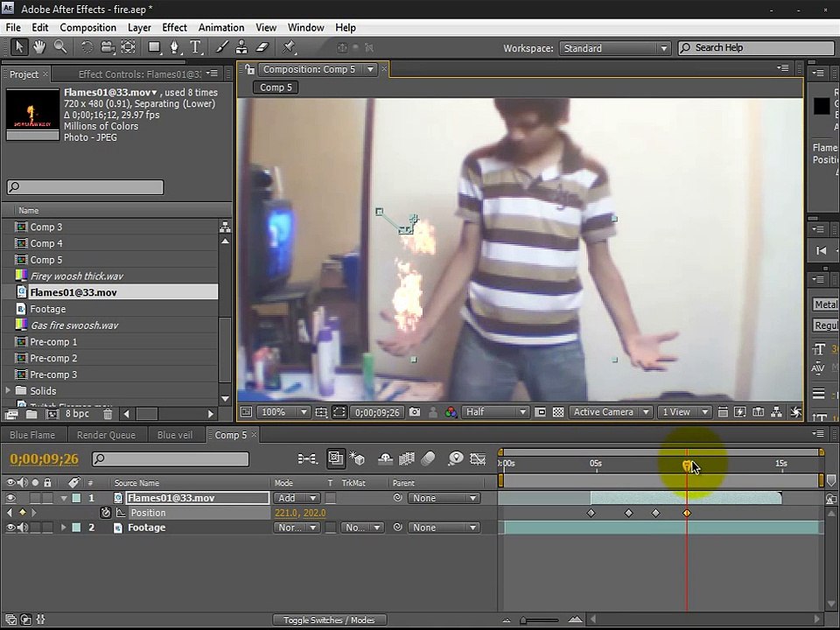Open the Animation menu
840x630 pixels.
221,27
